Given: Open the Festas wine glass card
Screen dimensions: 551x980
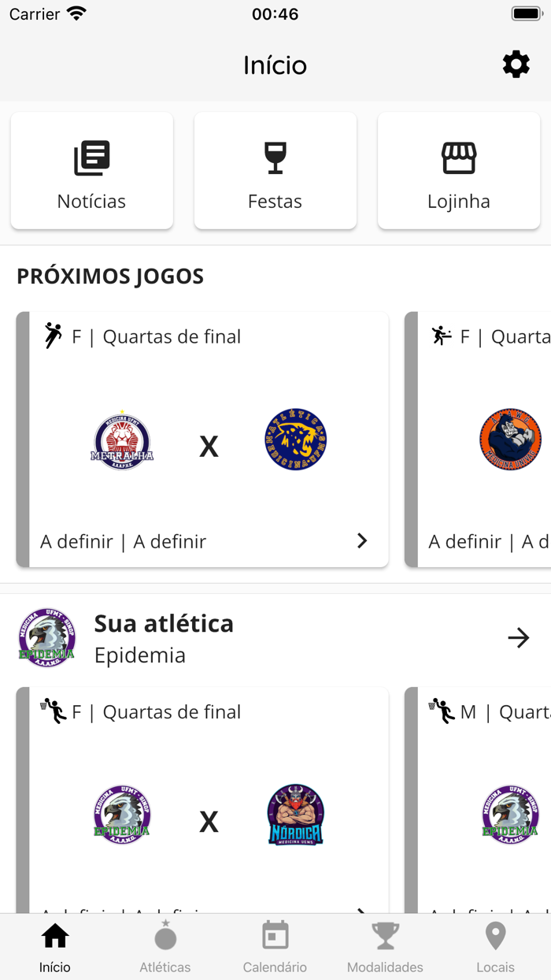Looking at the screenshot, I should [x=275, y=171].
